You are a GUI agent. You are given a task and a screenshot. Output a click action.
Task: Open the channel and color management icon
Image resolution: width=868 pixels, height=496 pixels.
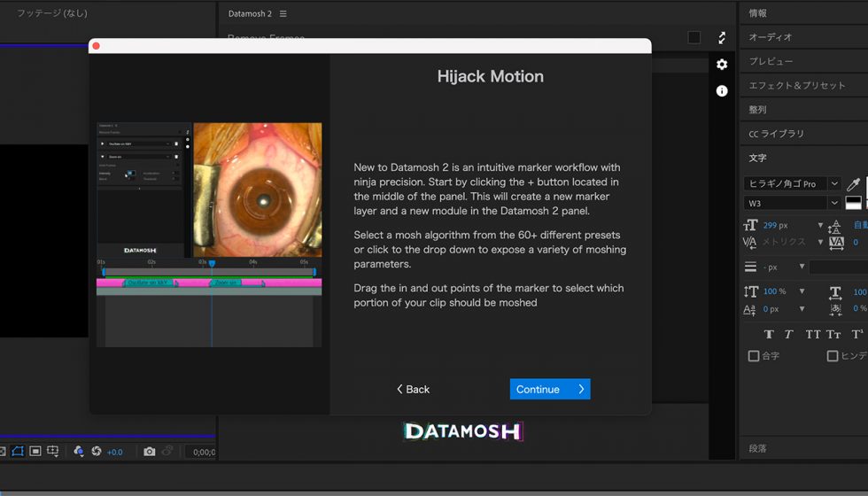pos(79,451)
